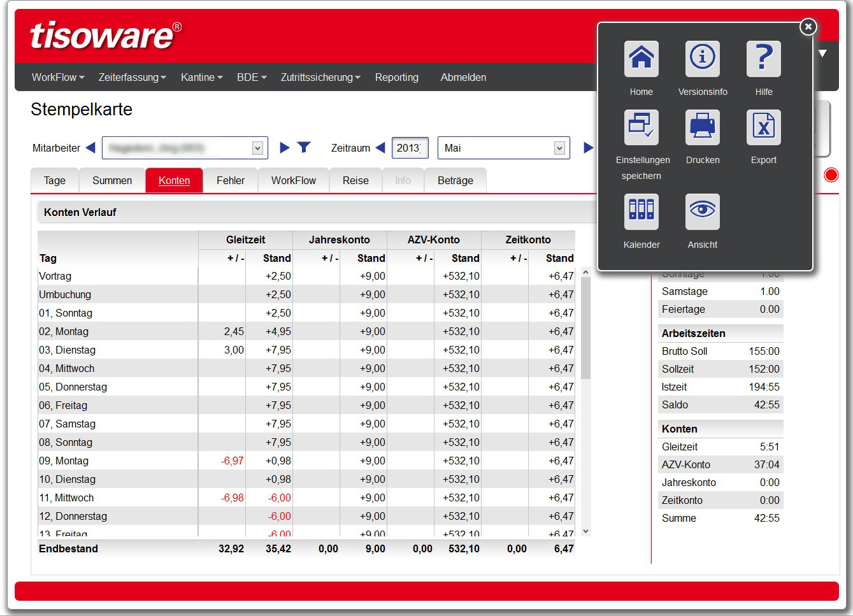
Task: Switch to the Summen tab
Action: [112, 180]
